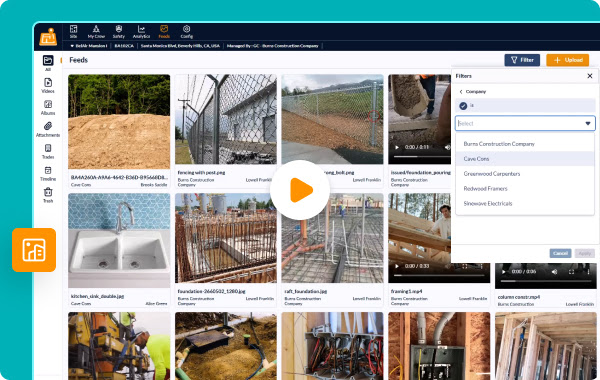Open Trades in the sidebar
This screenshot has width=600, height=380.
coord(48,152)
